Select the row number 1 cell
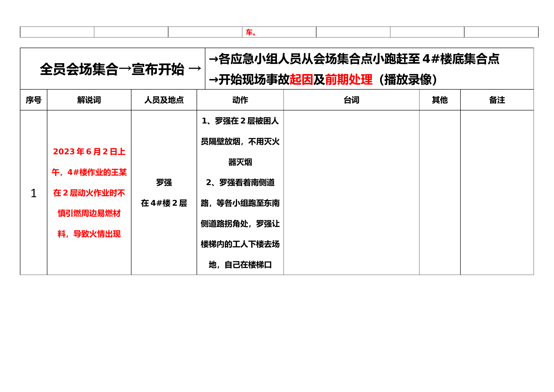This screenshot has height=392, width=554. pos(34,193)
